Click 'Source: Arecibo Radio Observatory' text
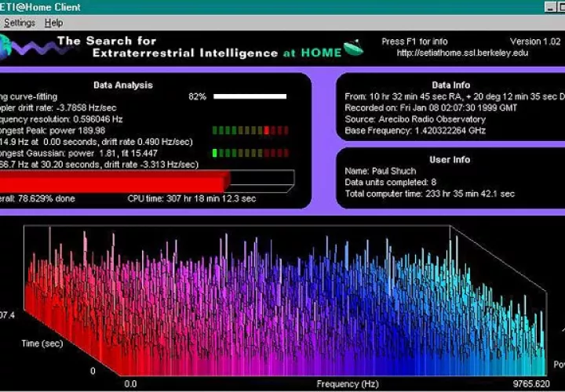The height and width of the screenshot is (392, 565). [x=415, y=119]
